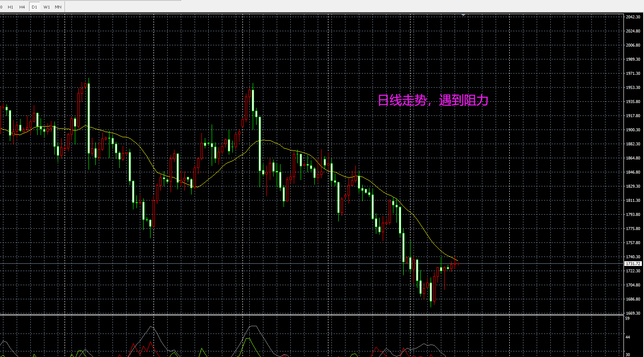This screenshot has width=644, height=357.
Task: Switch chart to W1 weekly timeframe
Action: click(x=47, y=7)
